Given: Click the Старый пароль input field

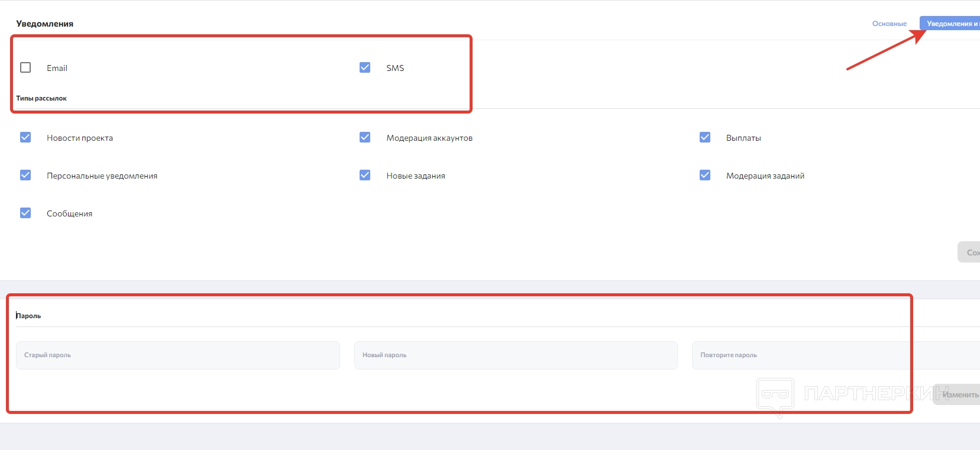Looking at the screenshot, I should pos(178,355).
